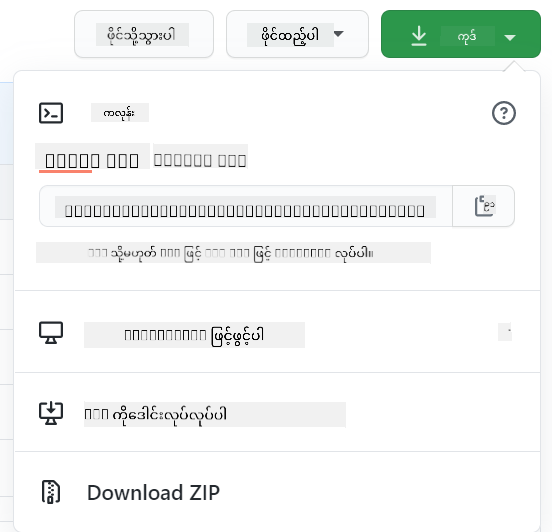Click the ZIP file icon
The height and width of the screenshot is (532, 552).
tap(51, 492)
